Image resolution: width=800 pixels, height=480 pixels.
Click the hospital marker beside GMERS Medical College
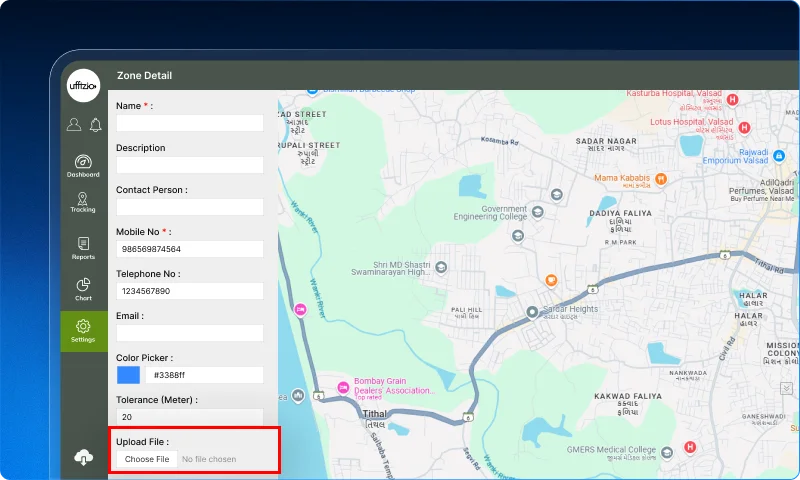pyautogui.click(x=690, y=447)
